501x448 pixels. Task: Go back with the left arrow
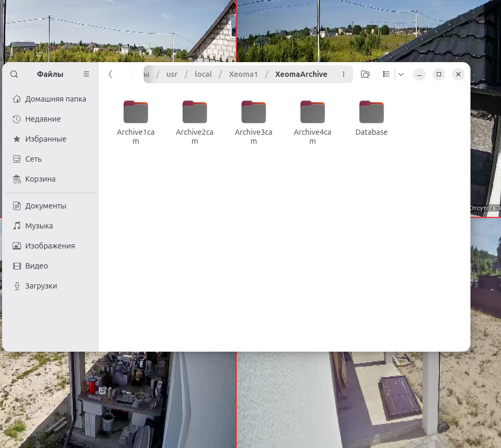[x=110, y=74]
